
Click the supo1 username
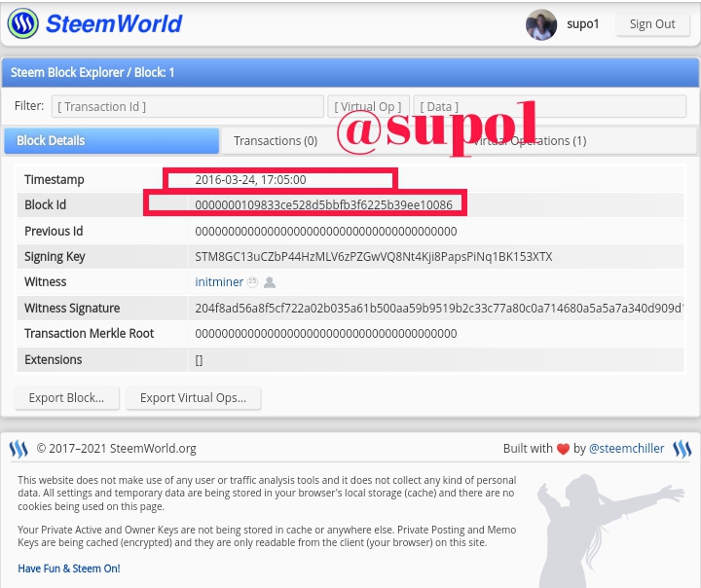(582, 24)
